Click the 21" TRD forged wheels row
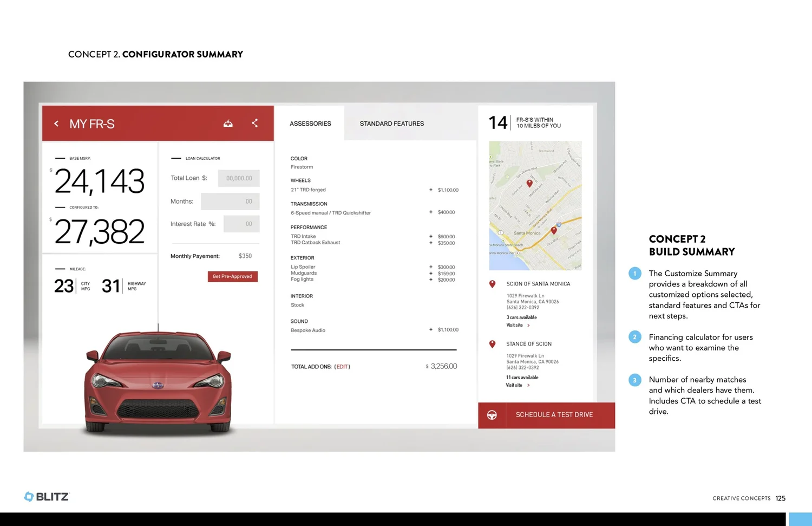Screen dimensions: 812x526 click(x=374, y=190)
